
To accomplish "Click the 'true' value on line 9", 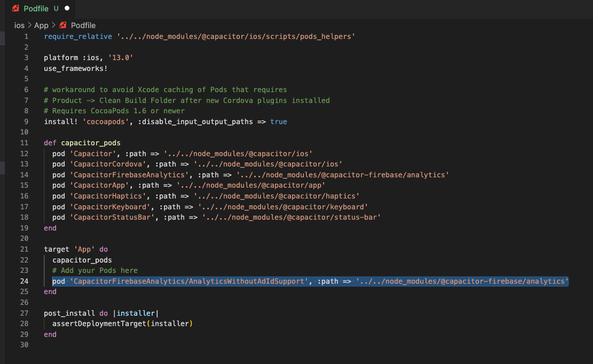I will 279,122.
